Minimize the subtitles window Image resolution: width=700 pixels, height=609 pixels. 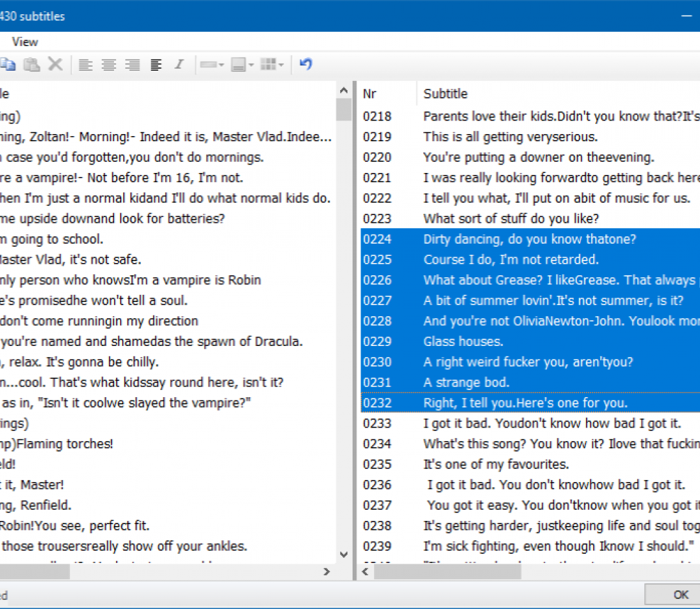[686, 16]
